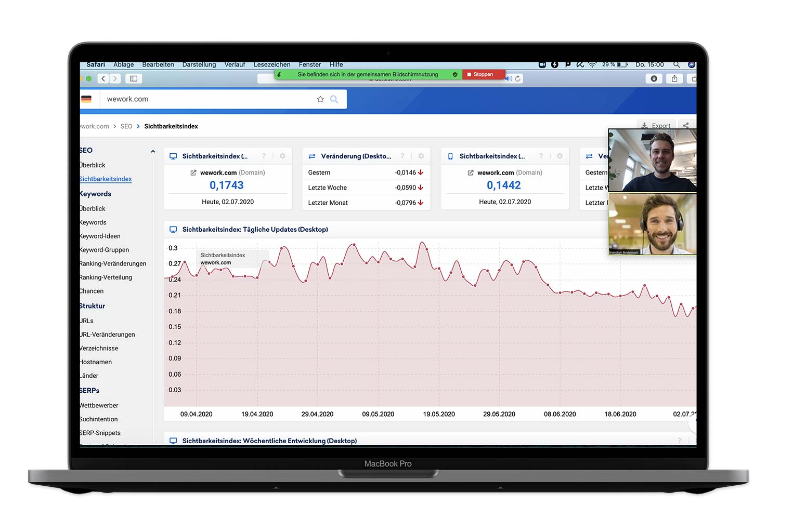Image resolution: width=793 pixels, height=532 pixels.
Task: Open Wettbewerber in the sidebar
Action: (x=99, y=405)
